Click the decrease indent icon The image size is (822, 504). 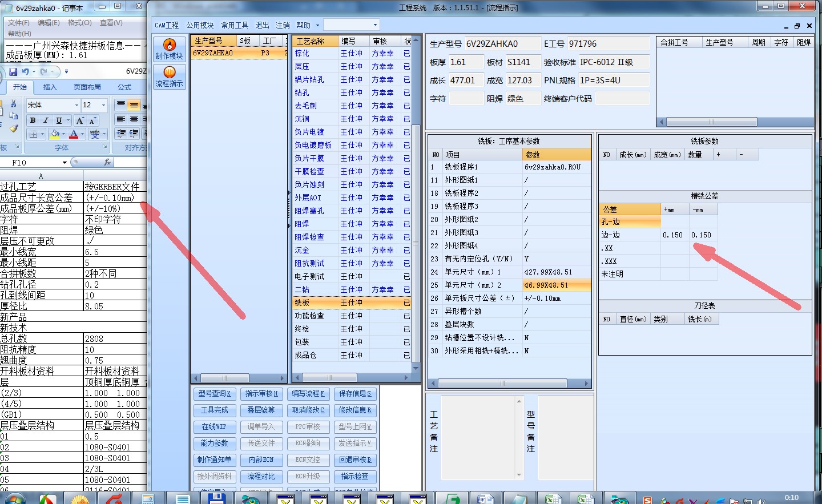pyautogui.click(x=121, y=133)
